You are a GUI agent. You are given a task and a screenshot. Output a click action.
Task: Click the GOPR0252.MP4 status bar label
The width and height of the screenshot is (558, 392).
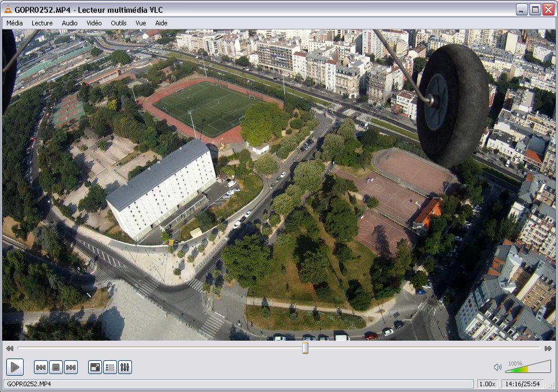29,384
